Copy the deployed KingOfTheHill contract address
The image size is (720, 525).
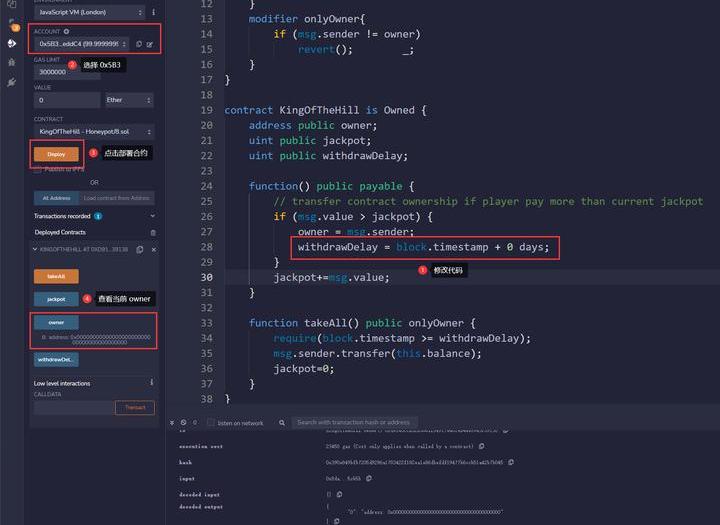click(x=140, y=248)
